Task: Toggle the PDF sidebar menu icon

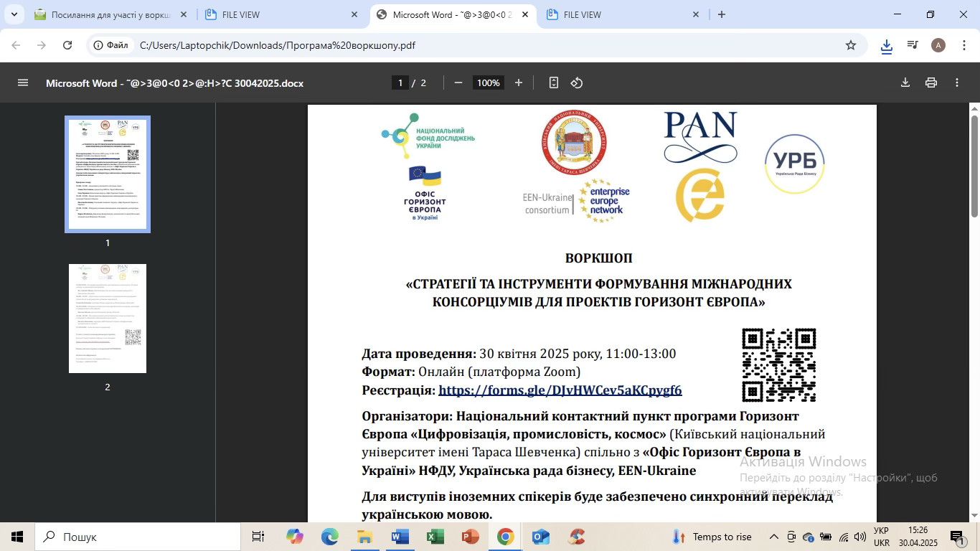Action: pos(23,83)
